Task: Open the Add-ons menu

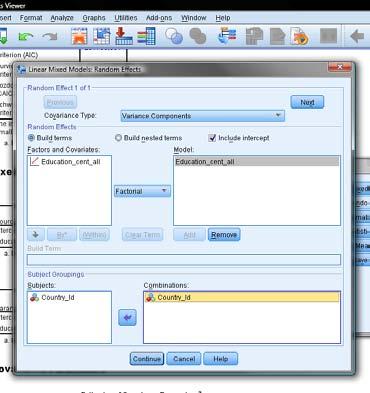Action: (159, 18)
